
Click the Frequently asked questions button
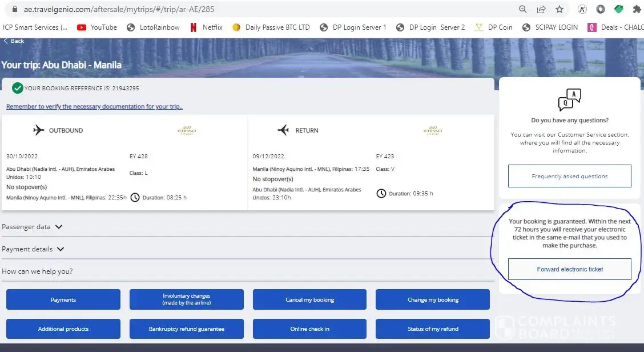(569, 176)
